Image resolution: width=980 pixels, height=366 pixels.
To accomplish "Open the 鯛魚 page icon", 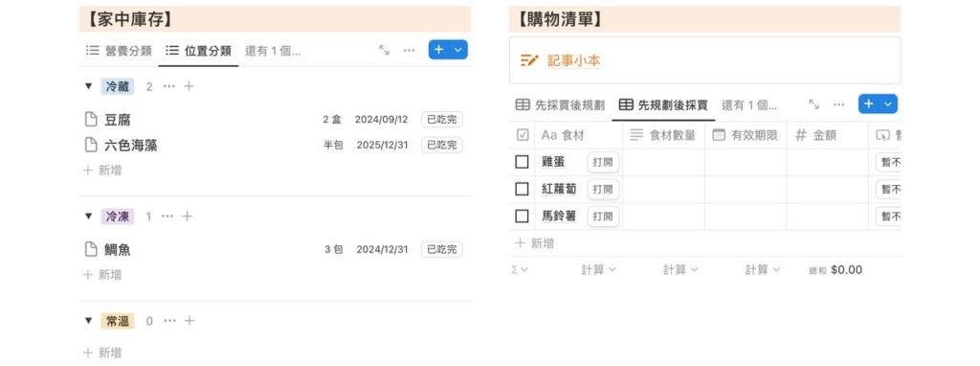I will pos(91,250).
